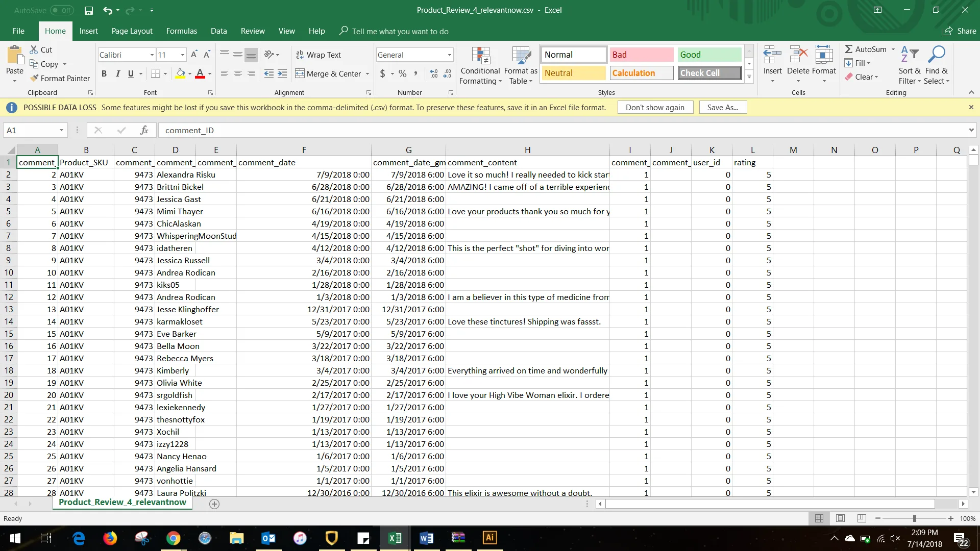The height and width of the screenshot is (551, 980).
Task: Click the Format Painter brush icon
Action: click(x=34, y=78)
